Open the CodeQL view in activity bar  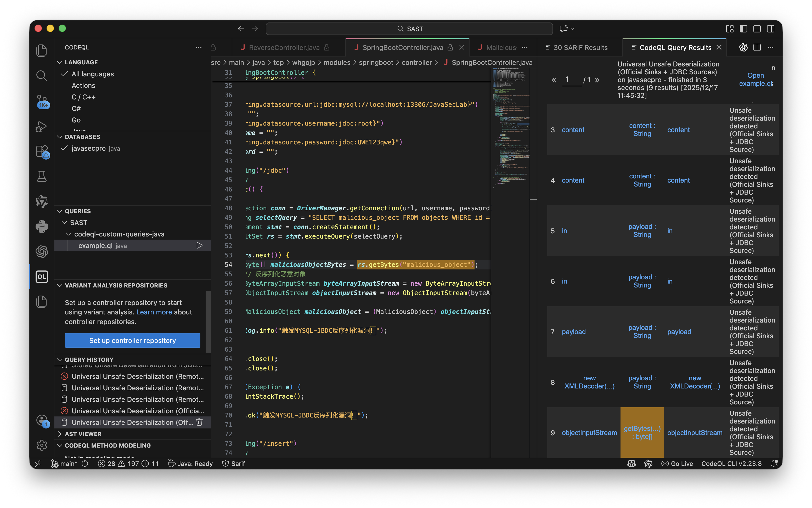pyautogui.click(x=42, y=277)
